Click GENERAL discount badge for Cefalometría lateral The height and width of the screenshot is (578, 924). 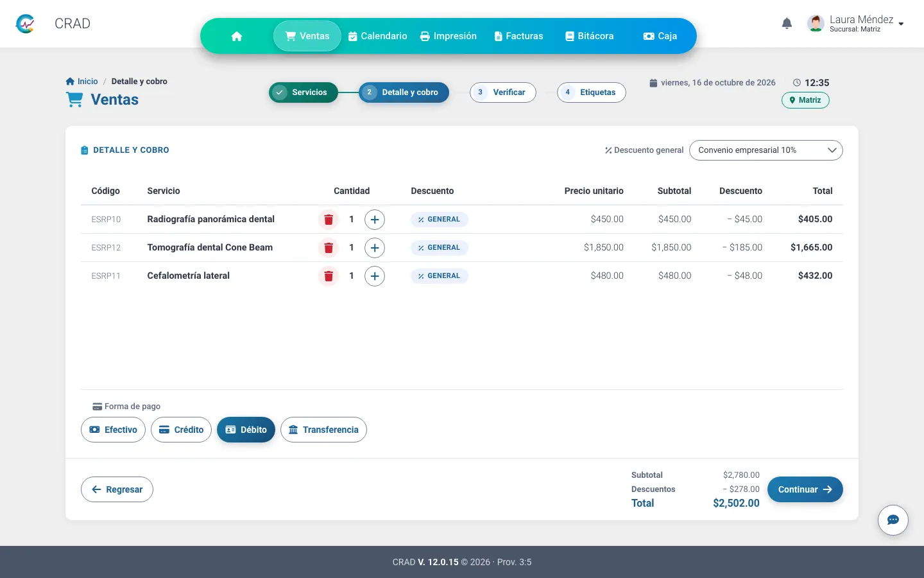440,276
